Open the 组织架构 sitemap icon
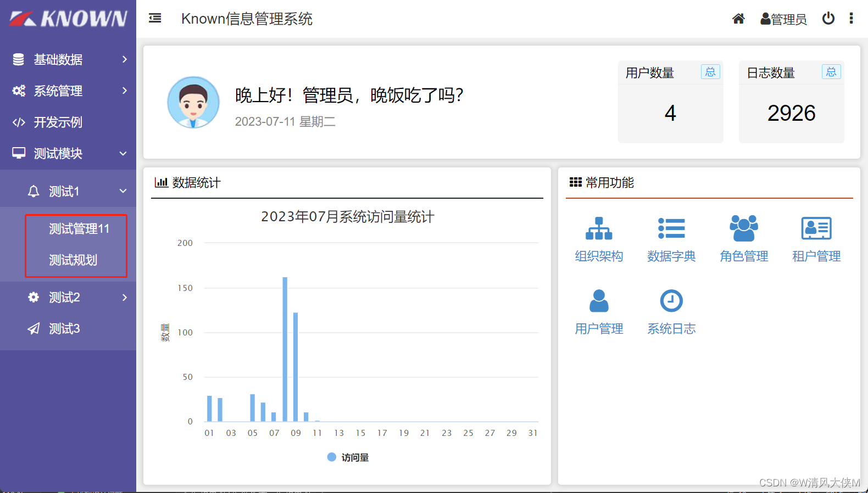Image resolution: width=868 pixels, height=493 pixels. 599,228
